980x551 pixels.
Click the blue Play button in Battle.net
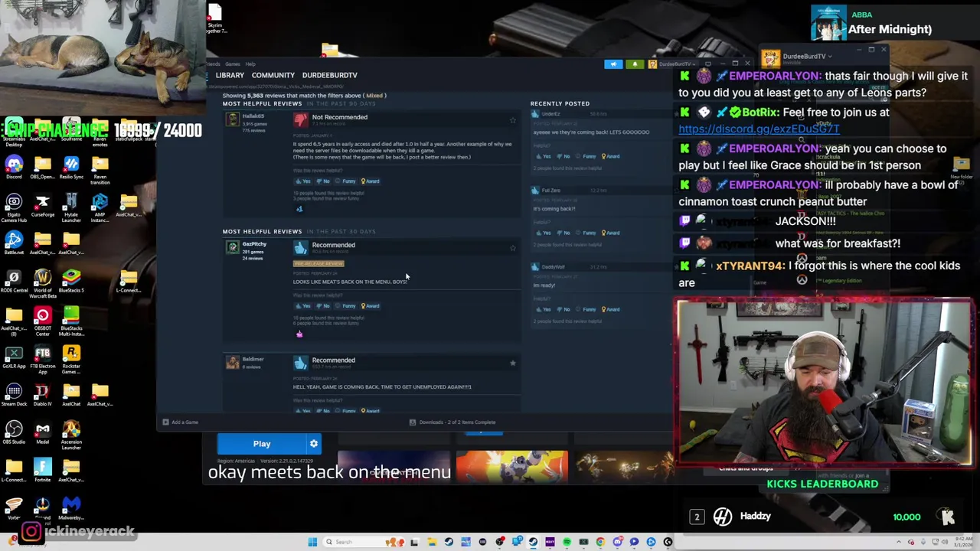[262, 444]
